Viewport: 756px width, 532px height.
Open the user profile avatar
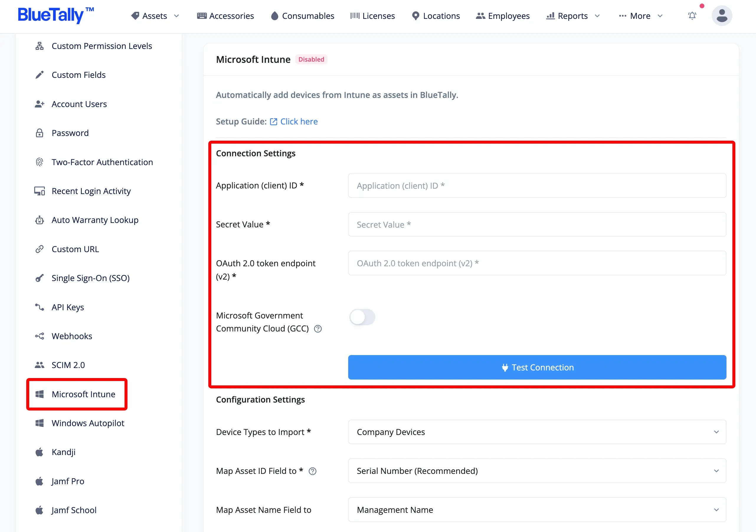point(722,15)
